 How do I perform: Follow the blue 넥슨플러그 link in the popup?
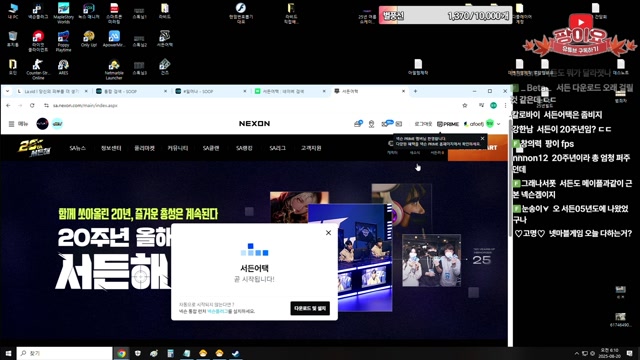tap(218, 311)
